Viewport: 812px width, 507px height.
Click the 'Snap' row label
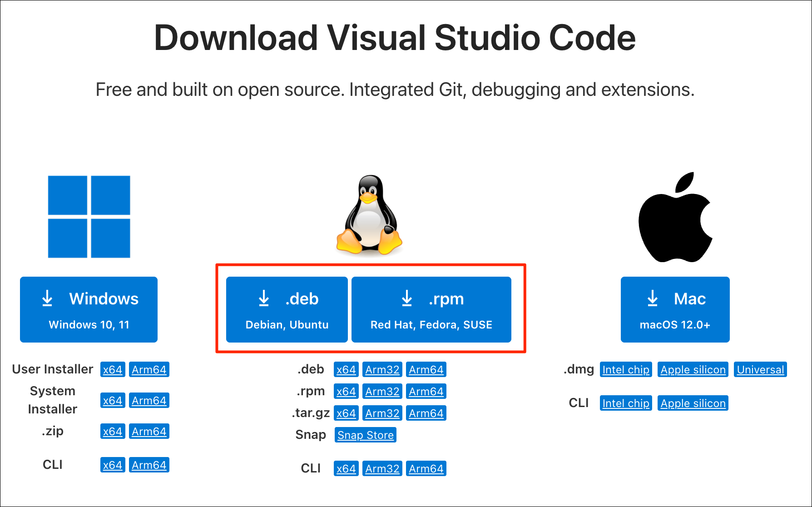click(311, 435)
